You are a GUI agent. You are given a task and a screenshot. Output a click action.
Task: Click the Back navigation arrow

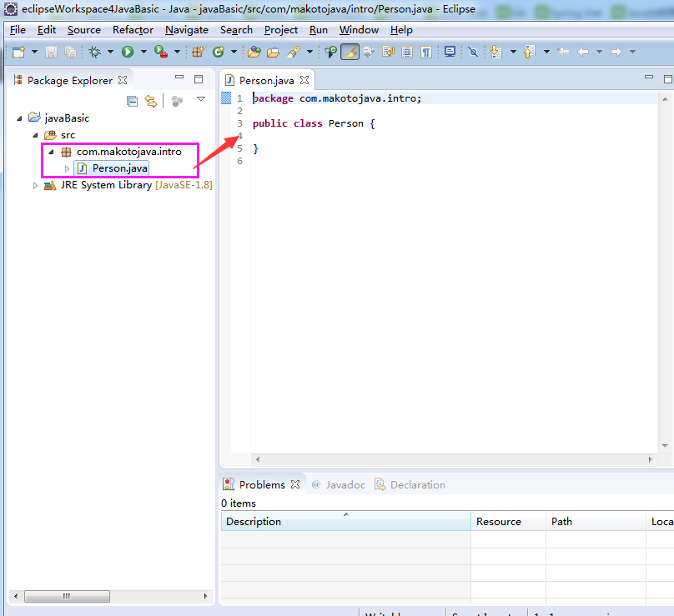click(x=583, y=52)
